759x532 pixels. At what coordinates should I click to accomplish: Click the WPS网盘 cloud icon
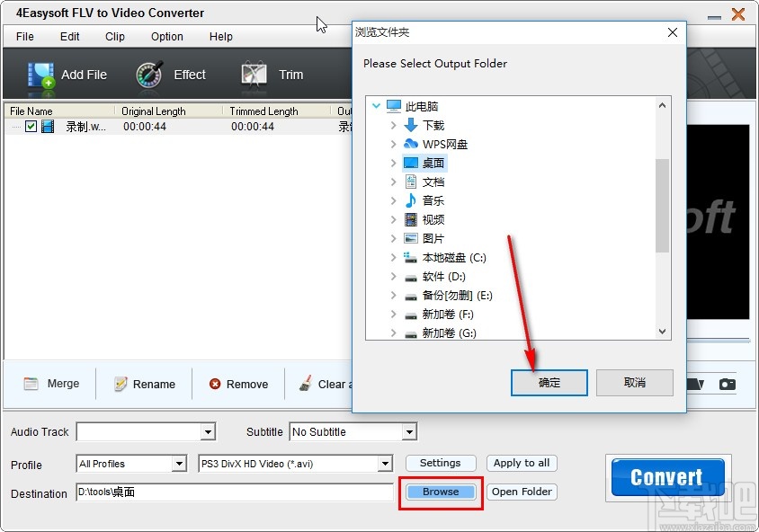[x=409, y=144]
